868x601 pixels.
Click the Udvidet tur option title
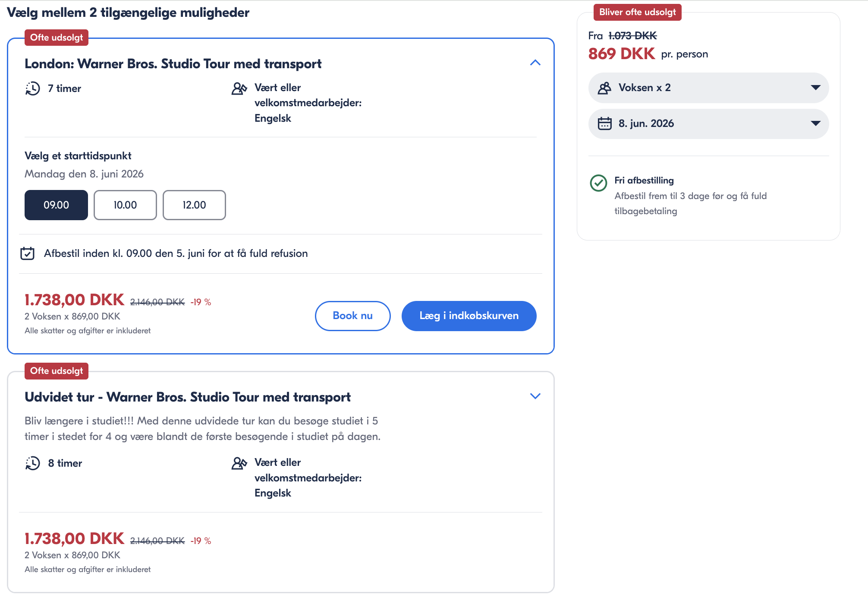pos(188,397)
